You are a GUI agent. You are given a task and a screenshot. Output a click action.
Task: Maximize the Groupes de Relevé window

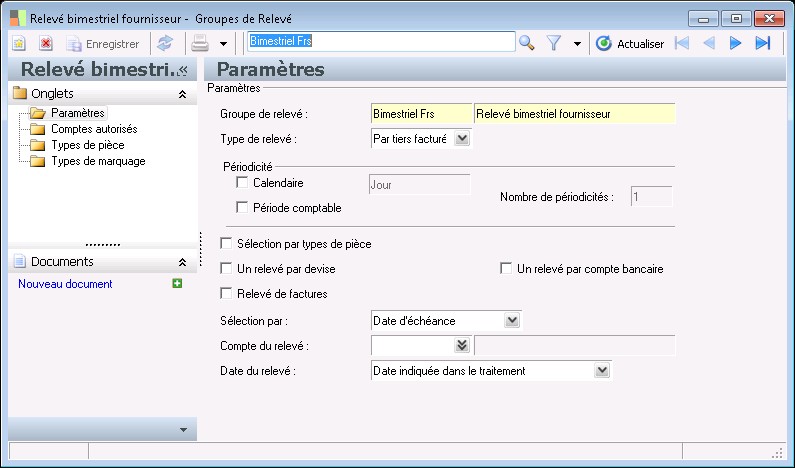point(736,19)
